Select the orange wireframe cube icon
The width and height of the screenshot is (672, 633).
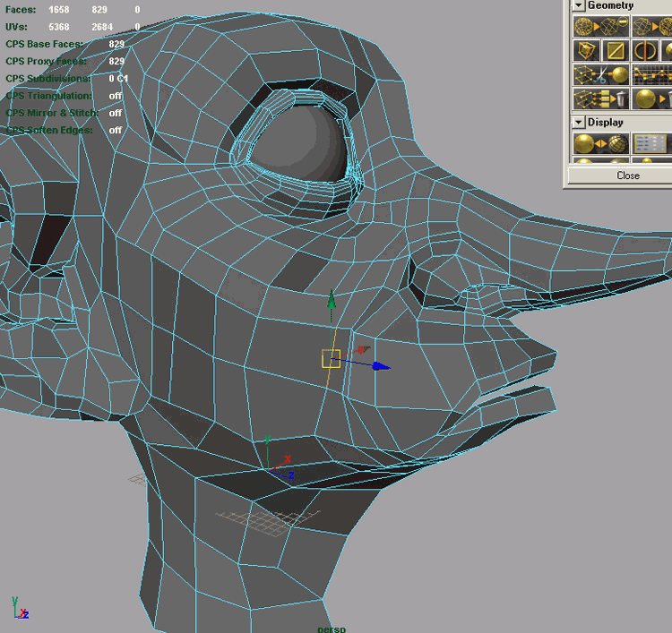[x=588, y=51]
